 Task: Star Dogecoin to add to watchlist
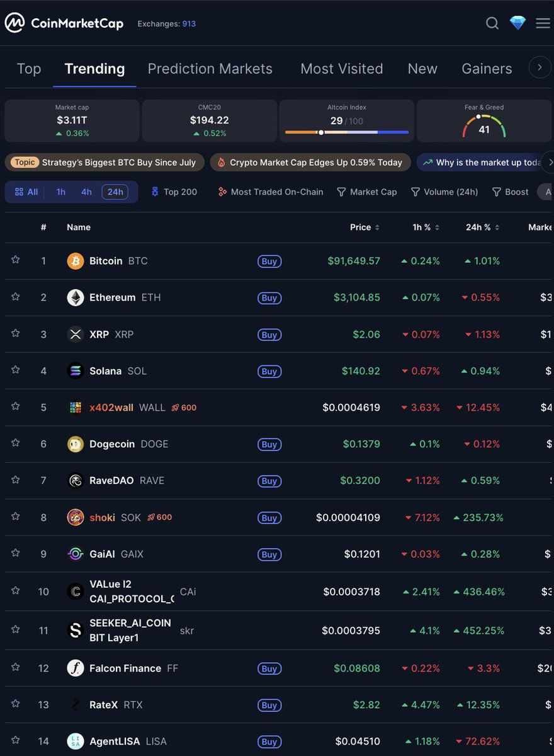(15, 444)
